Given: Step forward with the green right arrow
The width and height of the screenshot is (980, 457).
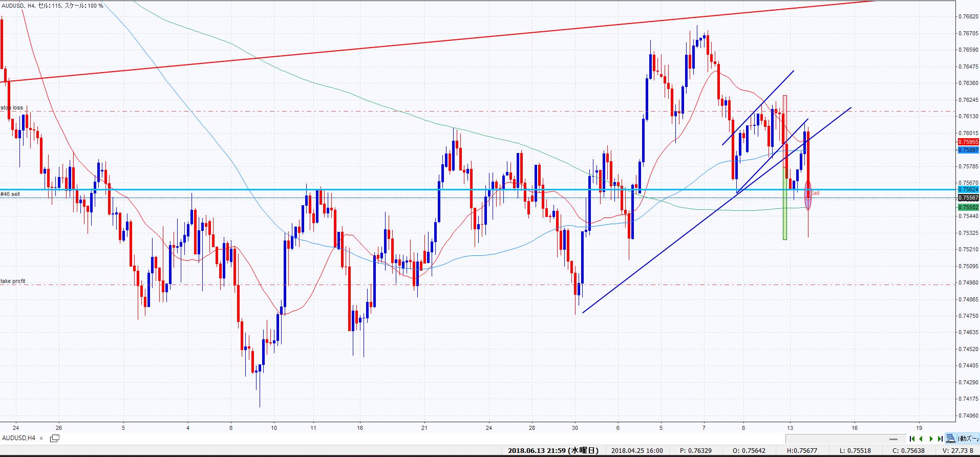Looking at the screenshot, I should coord(931,439).
